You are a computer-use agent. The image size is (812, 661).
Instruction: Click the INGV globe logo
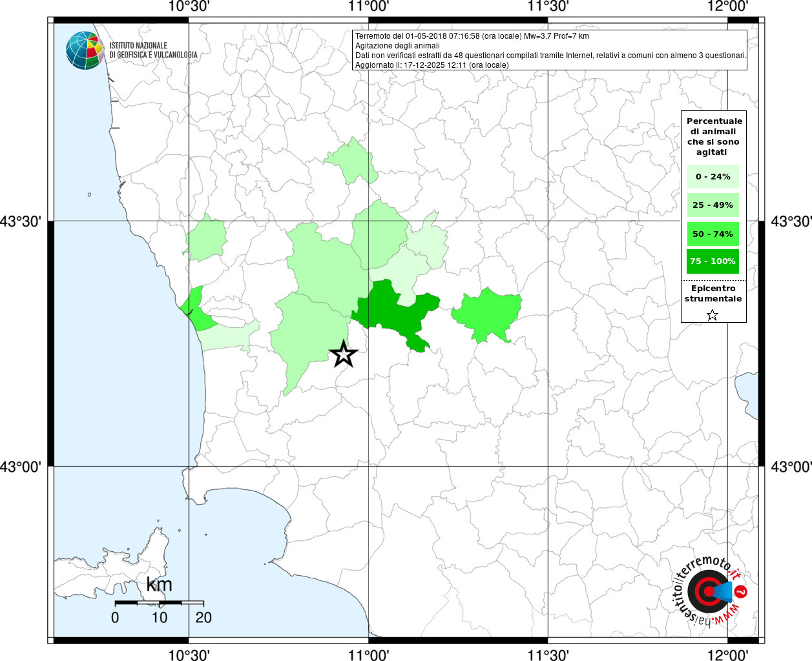(x=85, y=50)
